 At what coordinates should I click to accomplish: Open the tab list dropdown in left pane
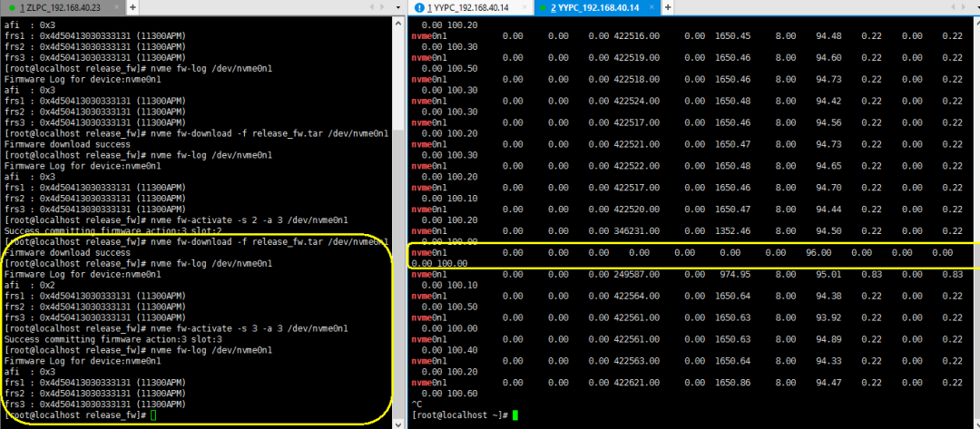(x=399, y=7)
